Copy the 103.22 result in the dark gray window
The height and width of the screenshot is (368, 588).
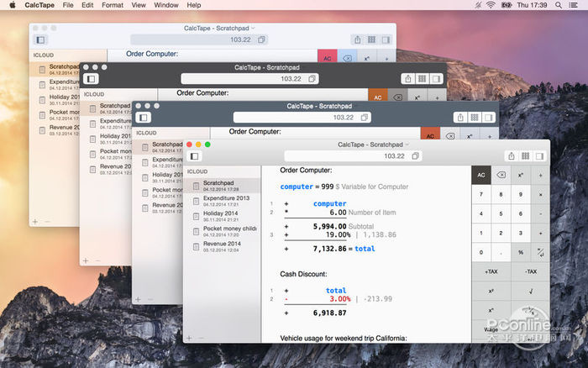pos(312,79)
